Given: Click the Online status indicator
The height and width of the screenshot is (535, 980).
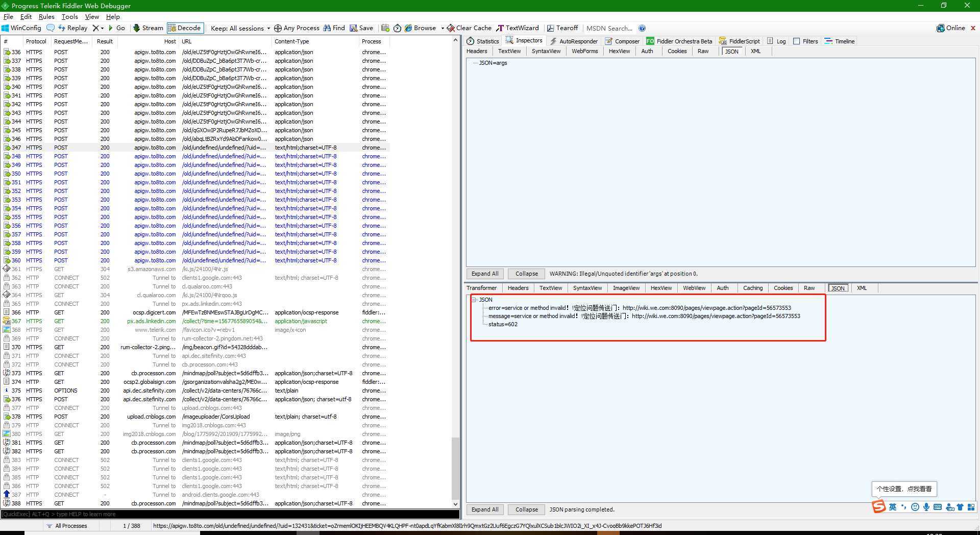Looking at the screenshot, I should (x=951, y=28).
